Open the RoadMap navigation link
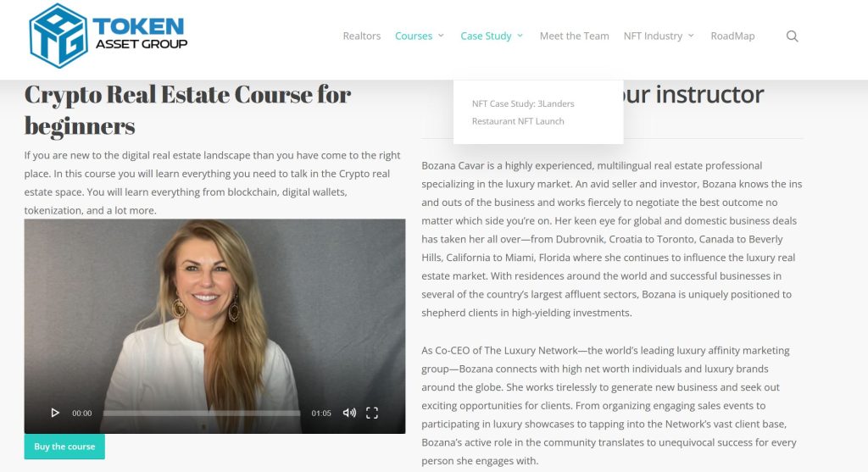This screenshot has height=472, width=868. (x=732, y=36)
